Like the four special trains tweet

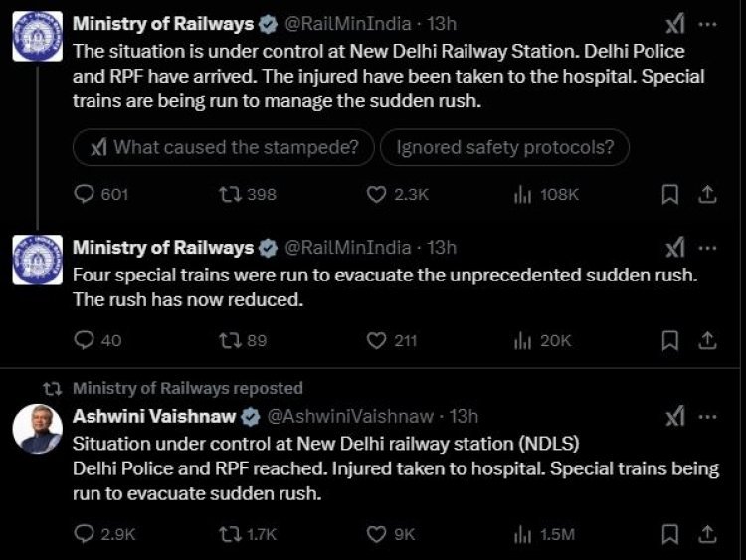[377, 340]
